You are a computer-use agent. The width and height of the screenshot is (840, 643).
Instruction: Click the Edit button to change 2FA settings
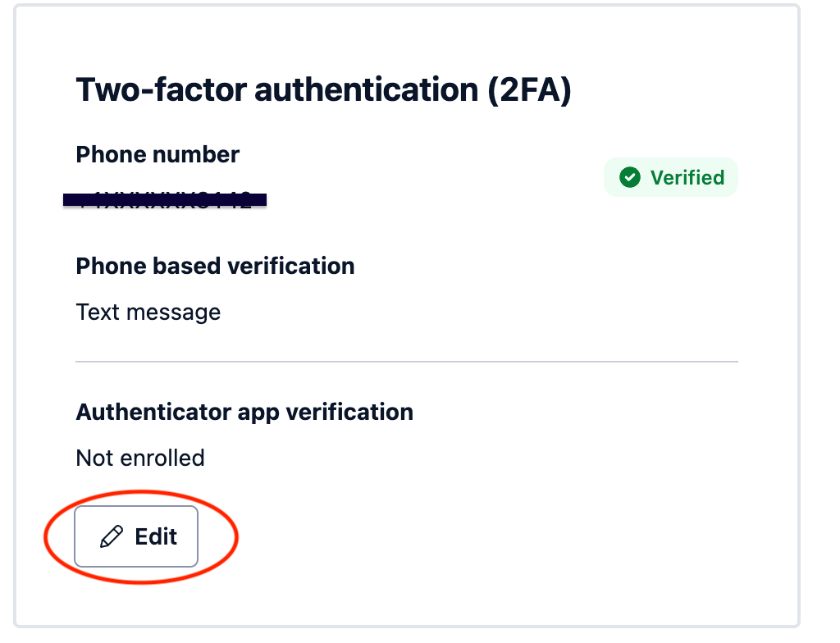point(136,536)
